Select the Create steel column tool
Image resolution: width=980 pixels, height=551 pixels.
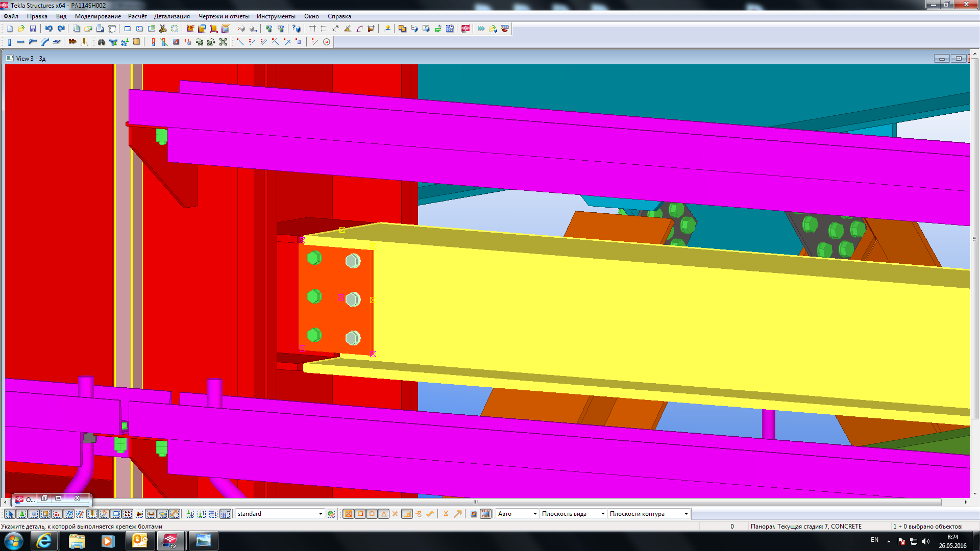[9, 42]
